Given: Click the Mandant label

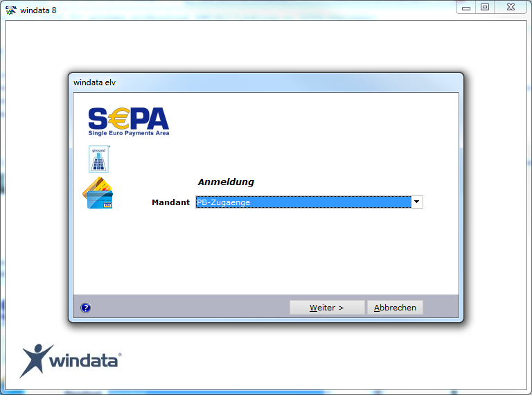Looking at the screenshot, I should coord(170,202).
